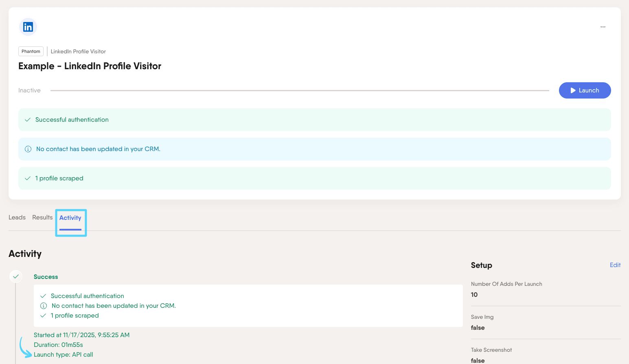Click the play icon inside the Launch button
This screenshot has height=364, width=629.
[x=573, y=90]
